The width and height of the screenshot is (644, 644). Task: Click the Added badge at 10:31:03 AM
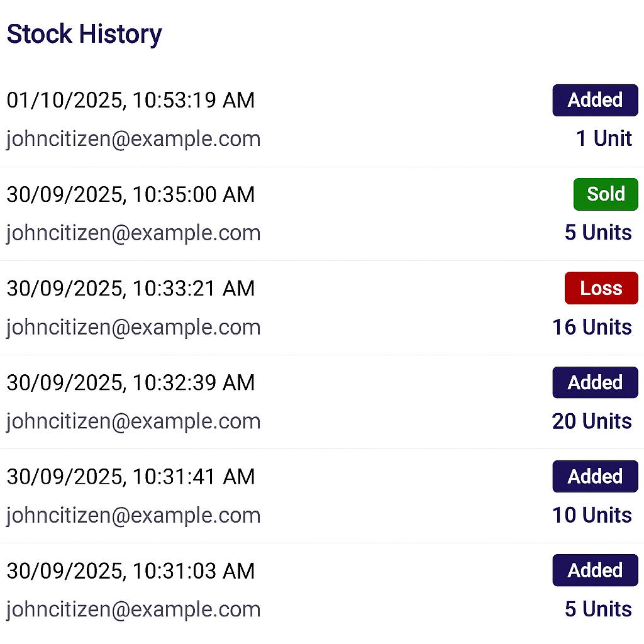tap(595, 570)
